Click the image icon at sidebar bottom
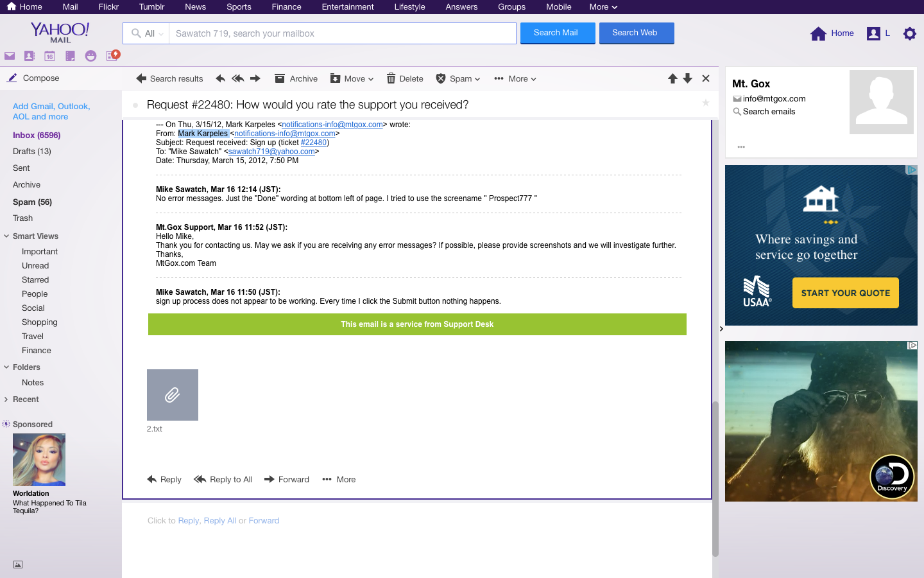 click(18, 565)
